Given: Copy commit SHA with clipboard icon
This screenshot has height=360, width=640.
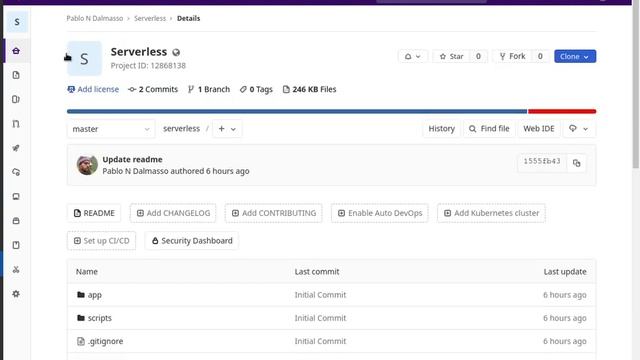Looking at the screenshot, I should tap(576, 163).
